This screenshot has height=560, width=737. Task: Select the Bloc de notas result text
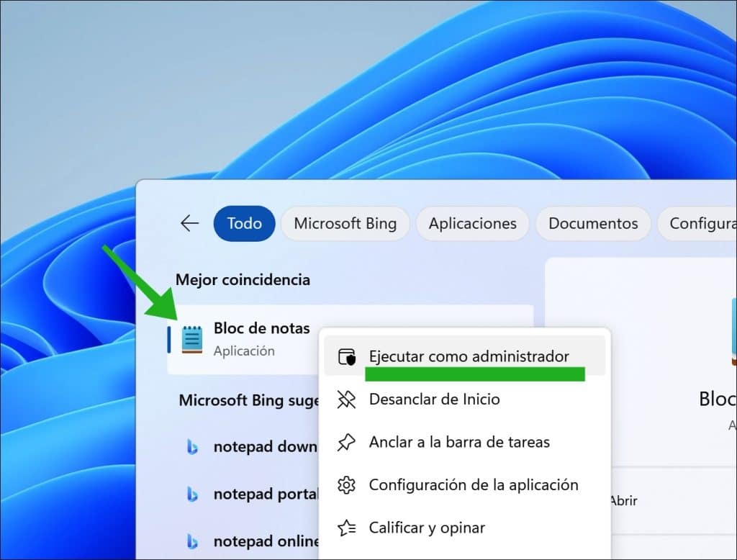click(262, 328)
